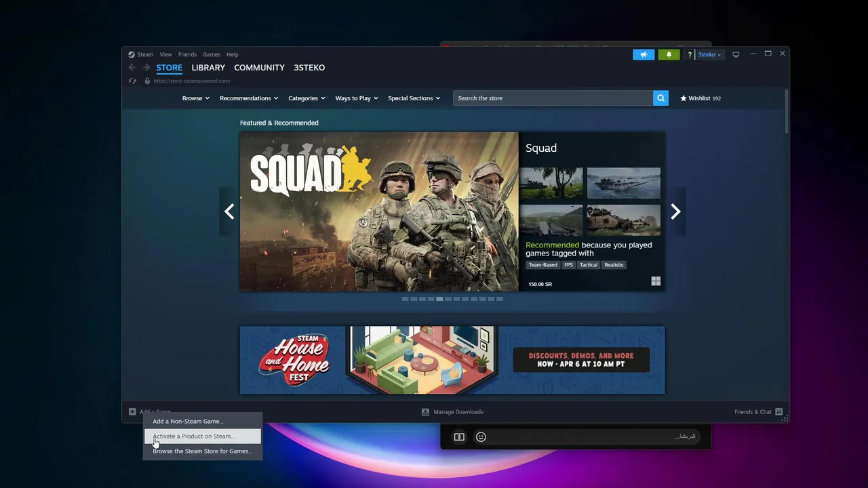
Task: Open the 3STEKO profile tab
Action: click(x=309, y=68)
